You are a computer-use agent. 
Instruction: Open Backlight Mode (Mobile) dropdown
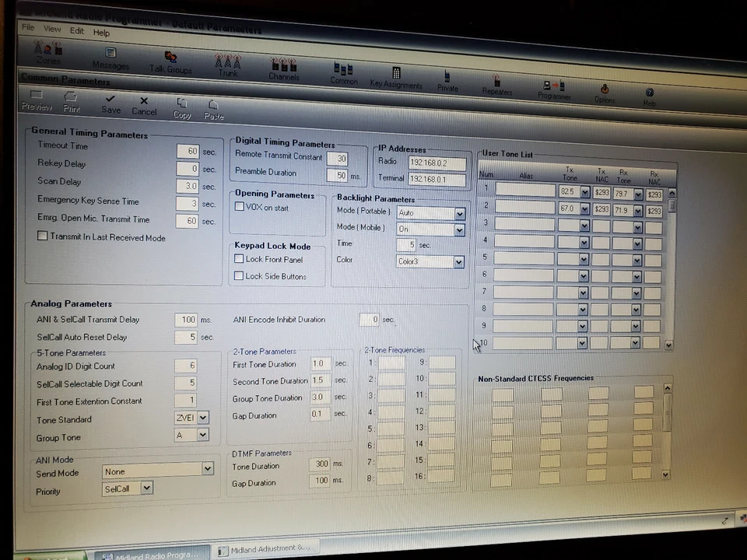pyautogui.click(x=459, y=231)
